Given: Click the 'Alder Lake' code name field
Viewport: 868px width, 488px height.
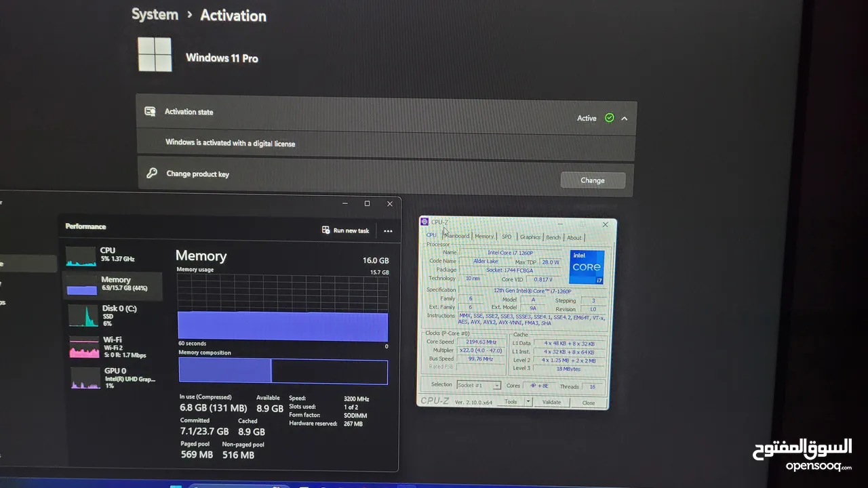Looking at the screenshot, I should coord(486,261).
